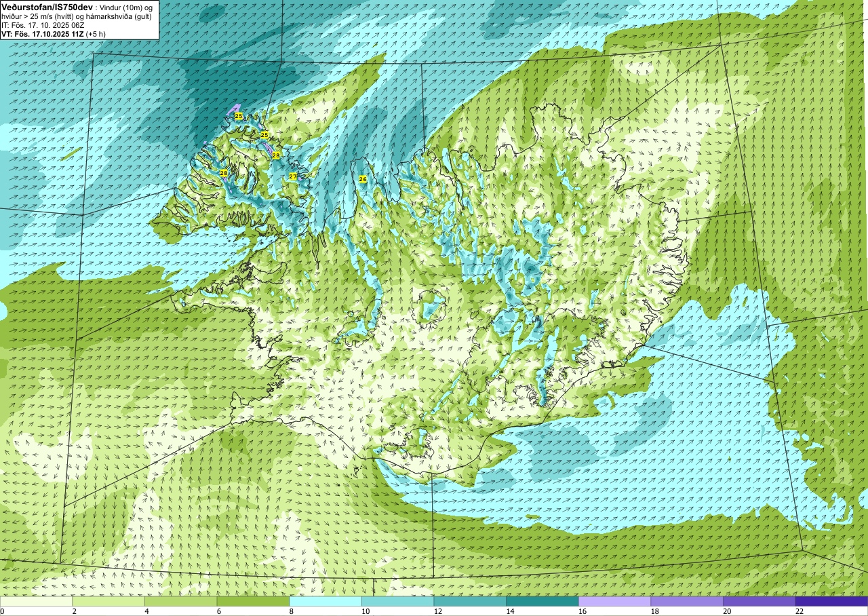The height and width of the screenshot is (616, 868).
Task: Click legend scale value 12
Action: 438,611
